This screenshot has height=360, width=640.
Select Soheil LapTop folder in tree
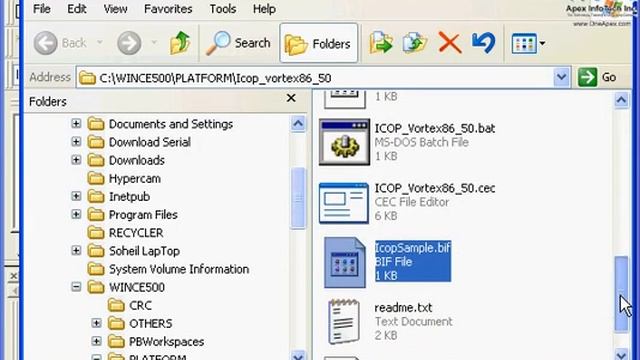[x=144, y=251]
